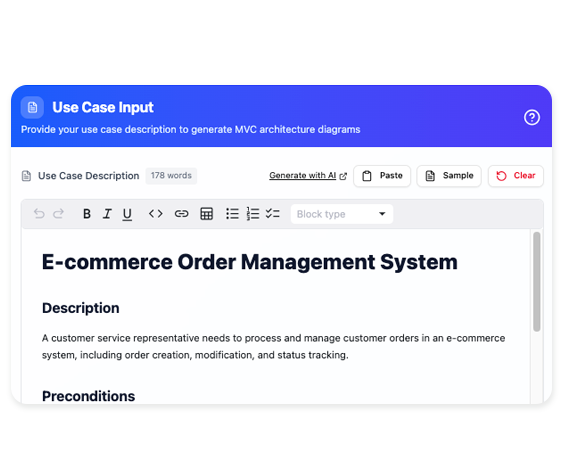Toggle bold formatting
The width and height of the screenshot is (567, 457).
(x=86, y=214)
